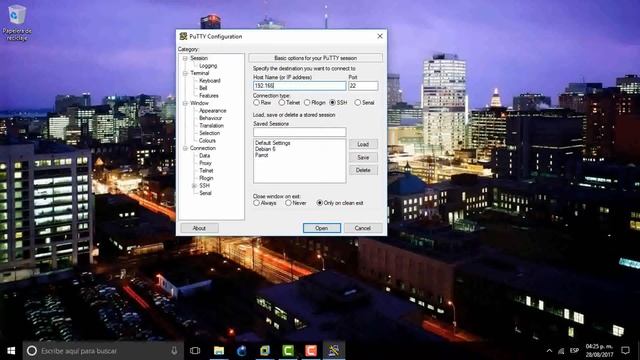
Task: Click the Cancel button
Action: pyautogui.click(x=362, y=228)
